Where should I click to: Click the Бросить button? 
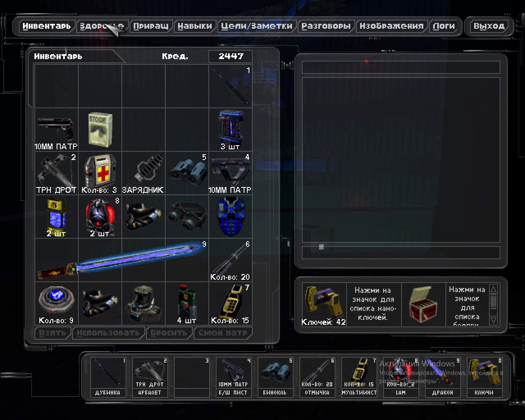169,333
